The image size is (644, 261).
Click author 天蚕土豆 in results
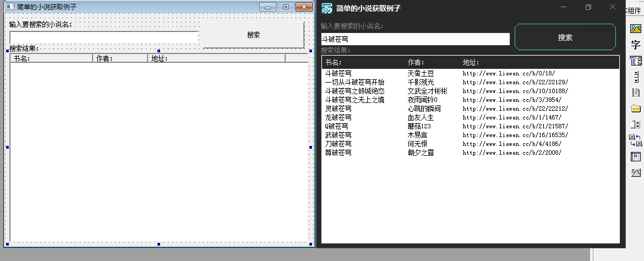point(421,74)
